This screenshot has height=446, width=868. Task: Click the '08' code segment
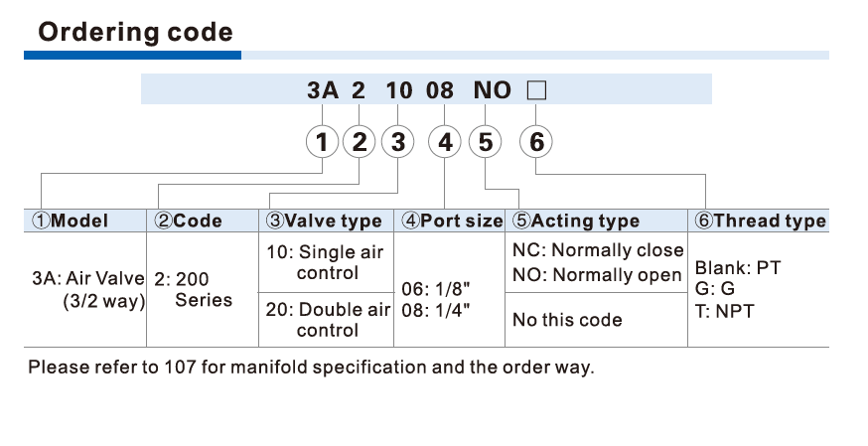click(440, 90)
